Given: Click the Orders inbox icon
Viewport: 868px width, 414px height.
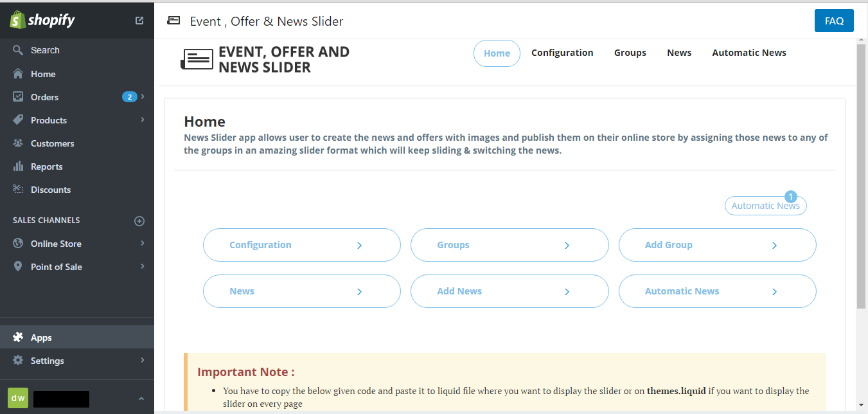Looking at the screenshot, I should pos(18,97).
